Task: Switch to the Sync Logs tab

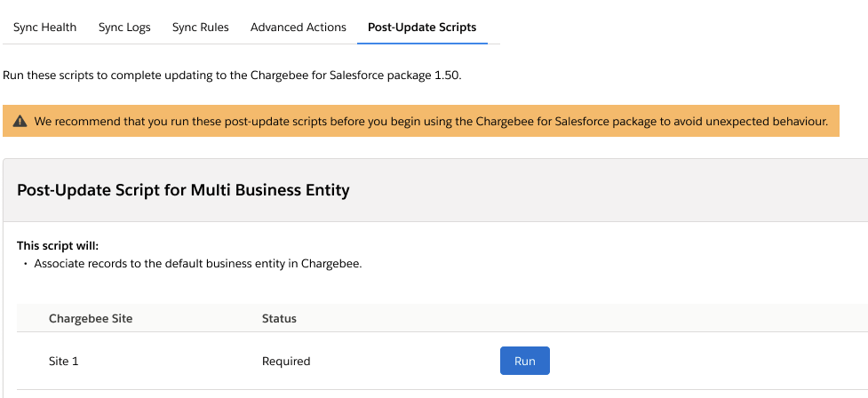Action: pos(124,28)
